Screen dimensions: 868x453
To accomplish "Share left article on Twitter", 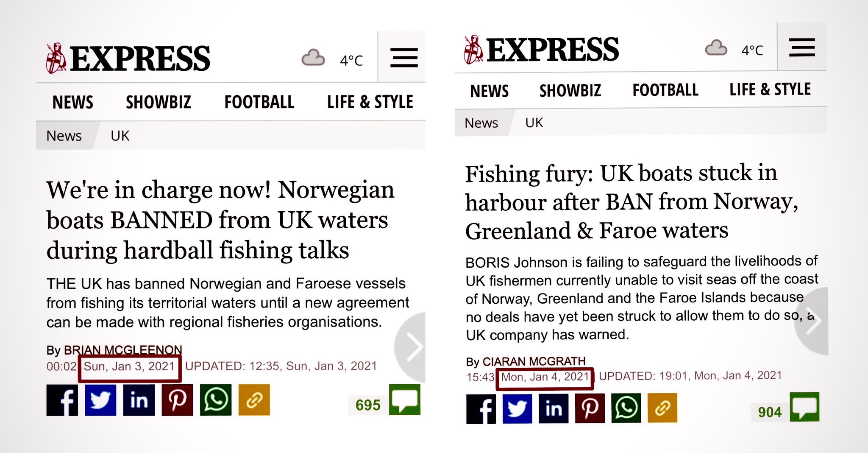I will 100,400.
